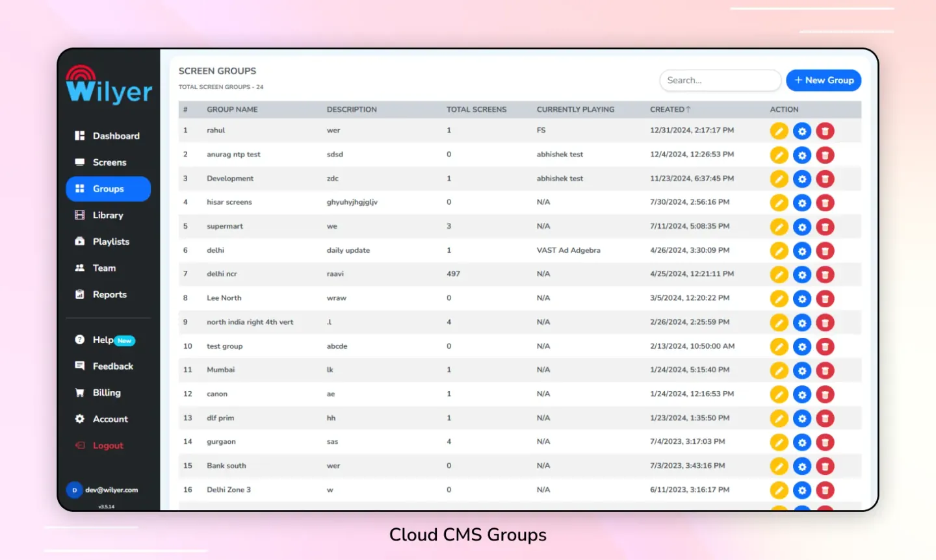
Task: Click the Wilyer logo
Action: [109, 85]
